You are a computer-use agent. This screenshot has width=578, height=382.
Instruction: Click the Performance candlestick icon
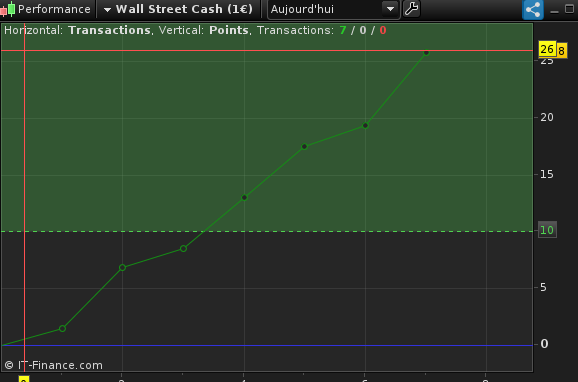click(8, 9)
